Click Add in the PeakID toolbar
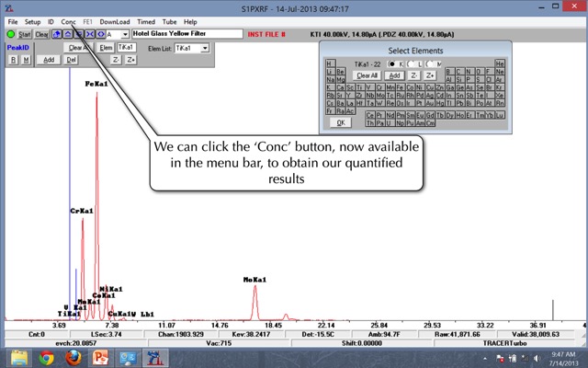The image size is (588, 368). (49, 60)
